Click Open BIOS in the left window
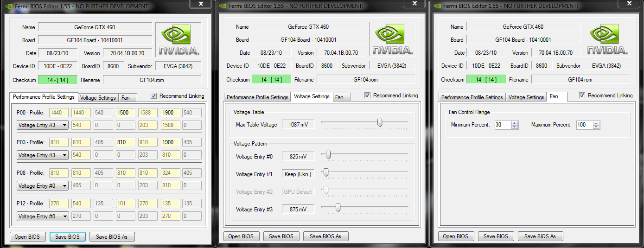 [27, 236]
